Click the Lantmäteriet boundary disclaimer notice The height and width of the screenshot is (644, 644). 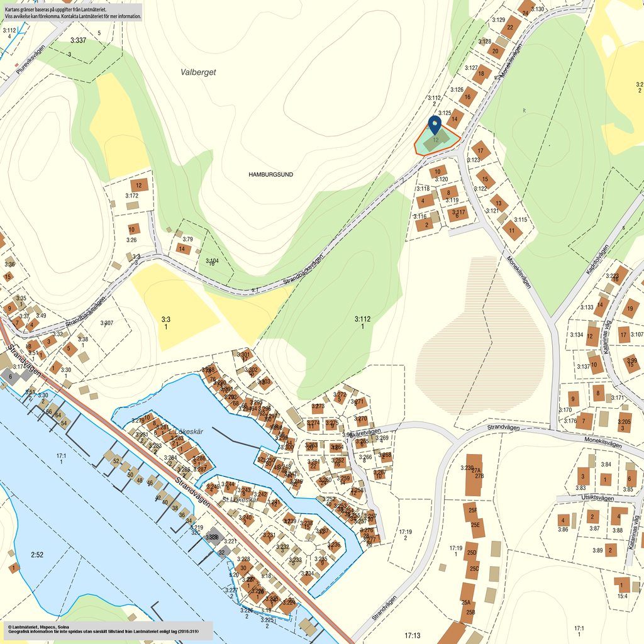pyautogui.click(x=72, y=13)
